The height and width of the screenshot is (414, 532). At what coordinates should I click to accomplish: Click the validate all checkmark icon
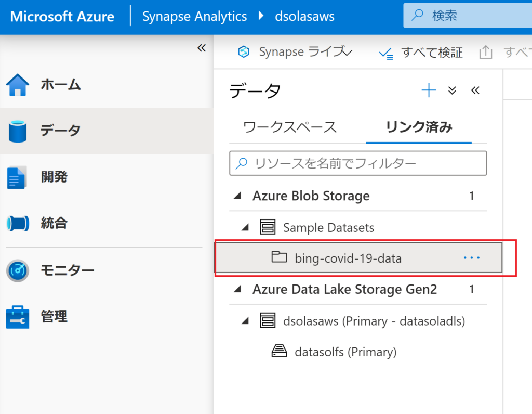[385, 53]
